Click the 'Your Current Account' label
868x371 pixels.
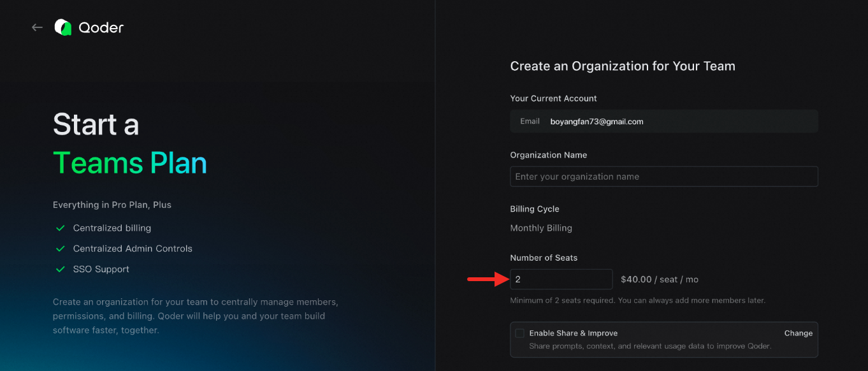554,99
